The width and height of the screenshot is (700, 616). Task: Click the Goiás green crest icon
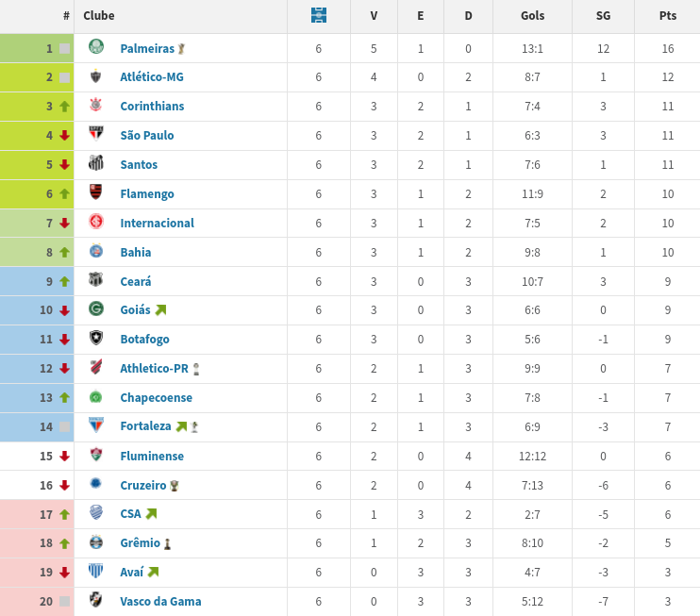point(96,308)
